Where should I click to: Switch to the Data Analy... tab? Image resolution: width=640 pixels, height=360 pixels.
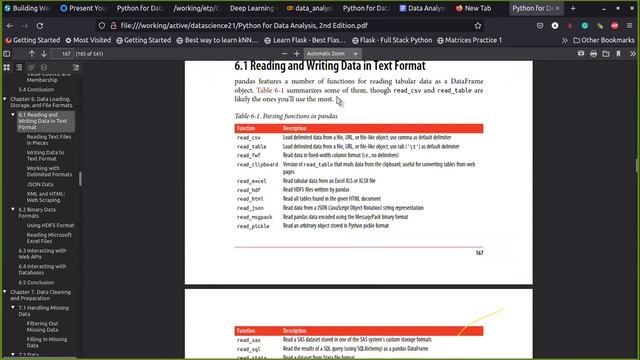click(x=422, y=8)
